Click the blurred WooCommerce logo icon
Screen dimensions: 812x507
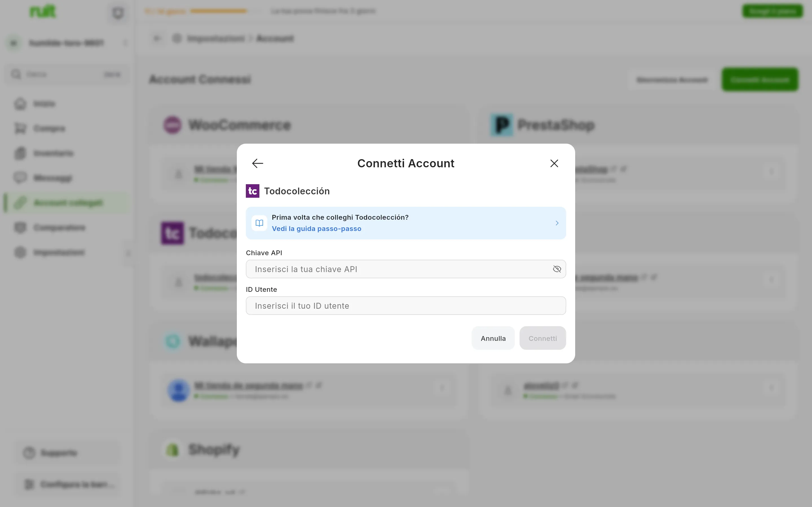pos(172,125)
